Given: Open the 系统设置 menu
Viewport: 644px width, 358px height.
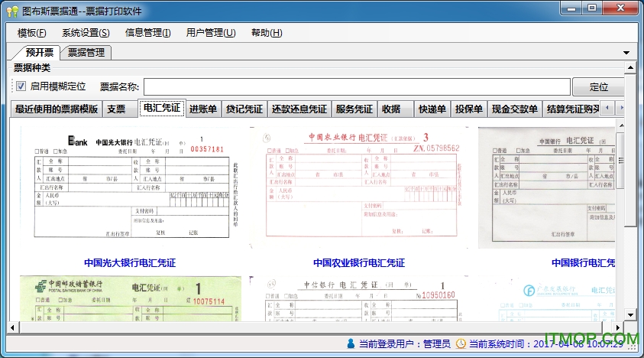Looking at the screenshot, I should coord(86,33).
